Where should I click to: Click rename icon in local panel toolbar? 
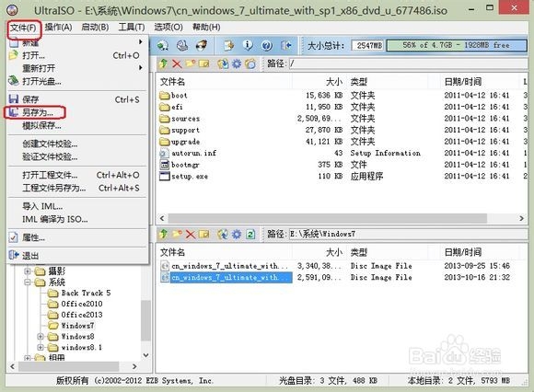click(x=203, y=234)
